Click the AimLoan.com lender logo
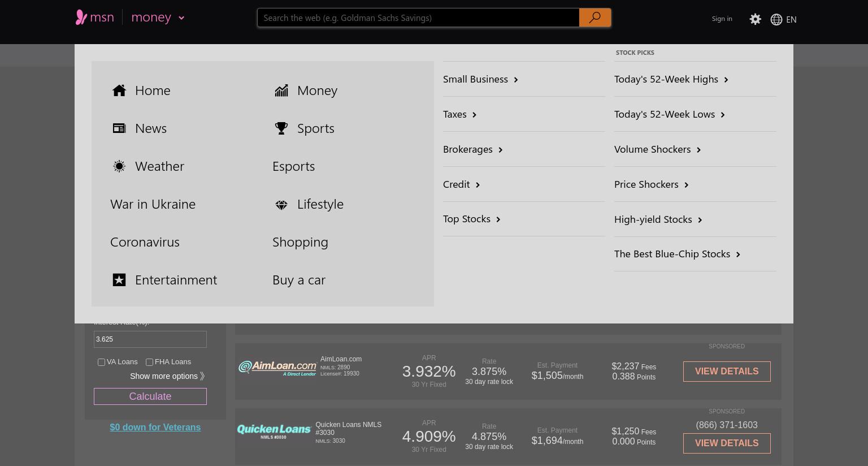 (277, 368)
